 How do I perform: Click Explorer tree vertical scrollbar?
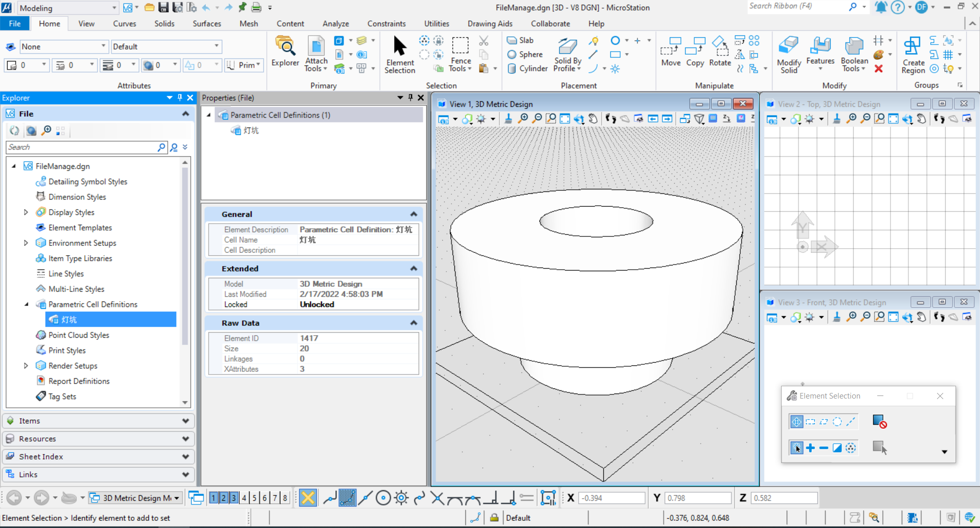[185, 282]
